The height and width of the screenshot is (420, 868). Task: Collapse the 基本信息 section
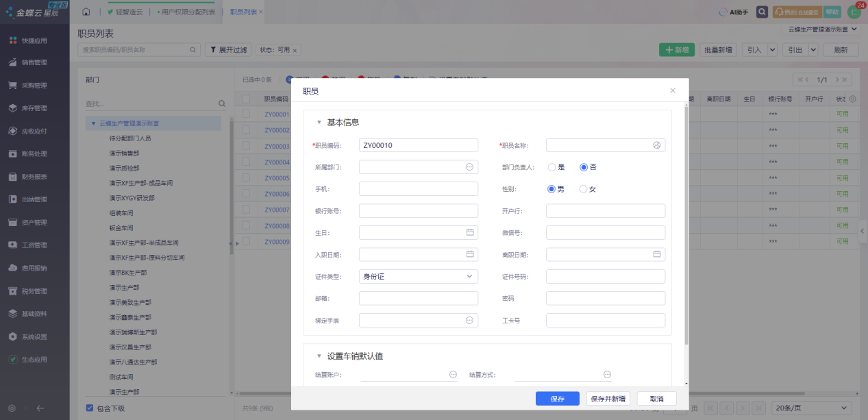319,123
